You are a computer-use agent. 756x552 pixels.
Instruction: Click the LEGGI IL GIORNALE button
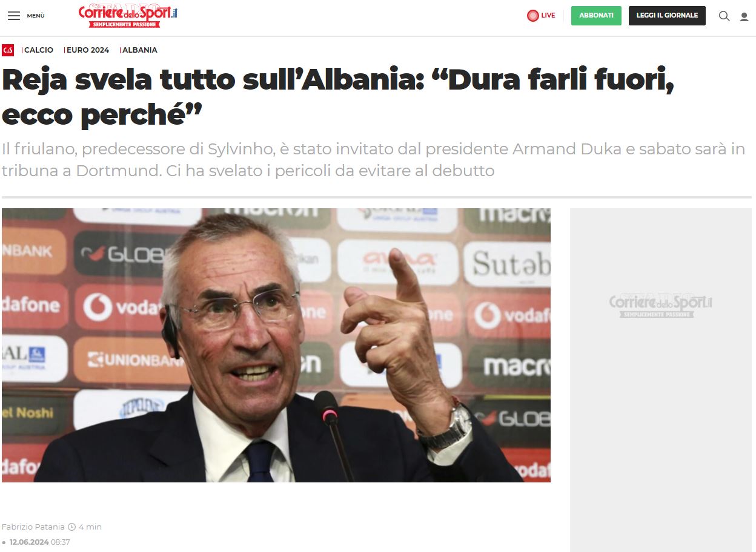pos(667,16)
